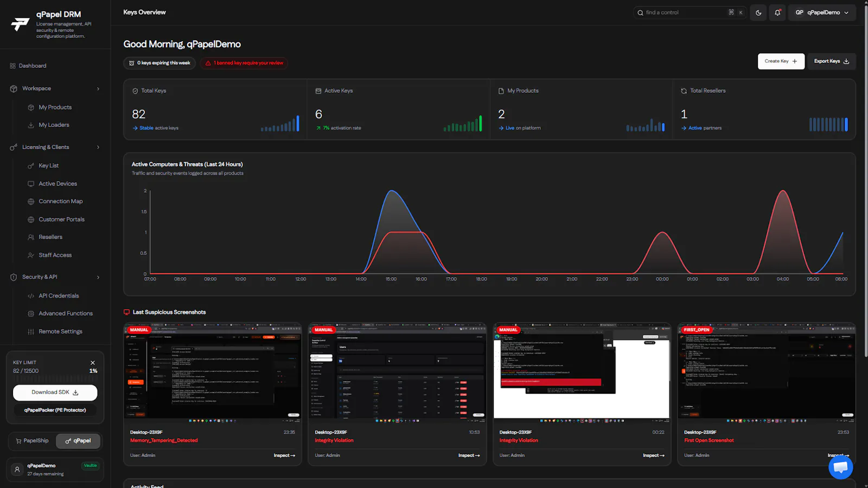Viewport: 868px width, 488px height.
Task: Open qPapelDemo account card at bottom
Action: pos(55,470)
